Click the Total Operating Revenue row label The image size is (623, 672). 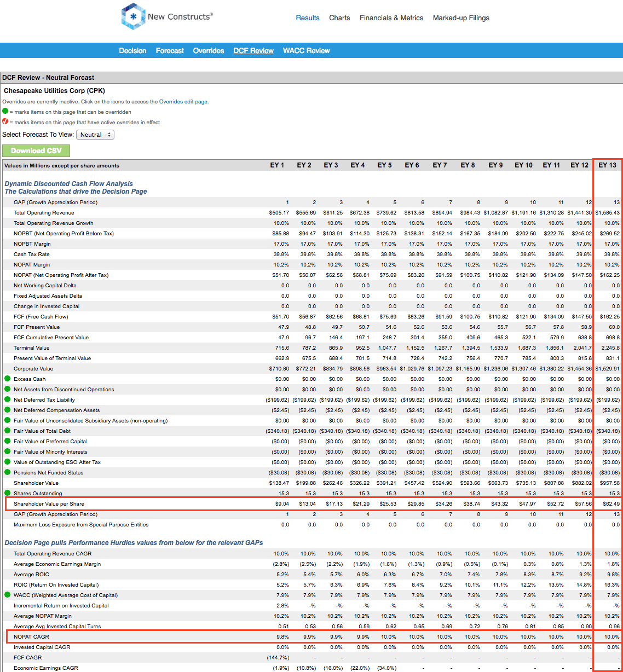coord(44,212)
